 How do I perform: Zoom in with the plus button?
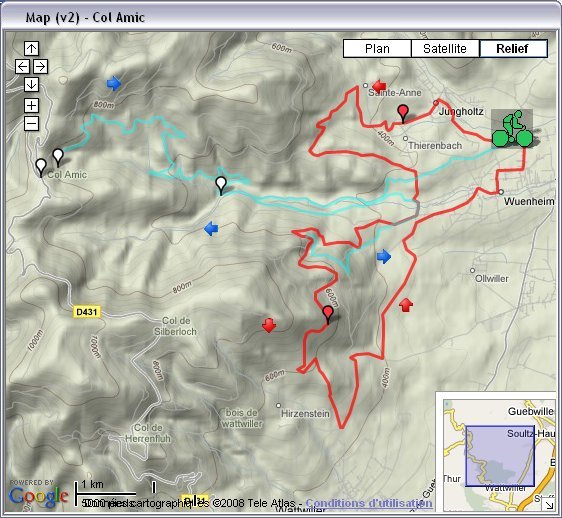32,106
